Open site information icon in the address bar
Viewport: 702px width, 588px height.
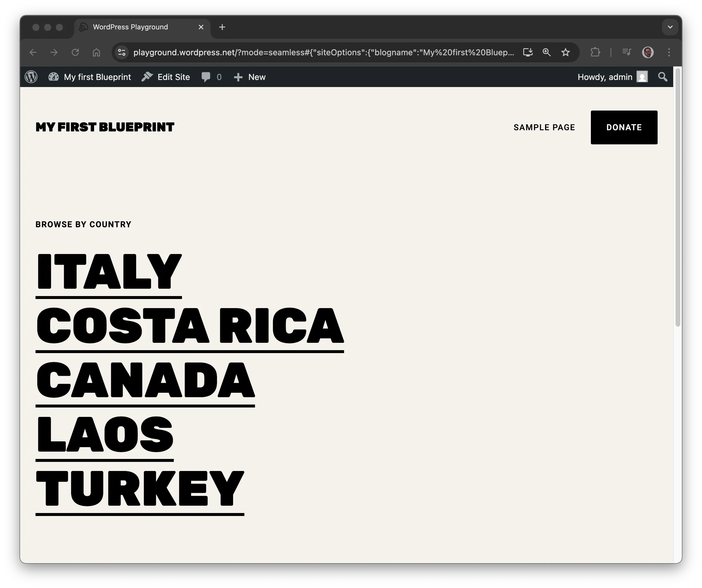click(x=121, y=52)
